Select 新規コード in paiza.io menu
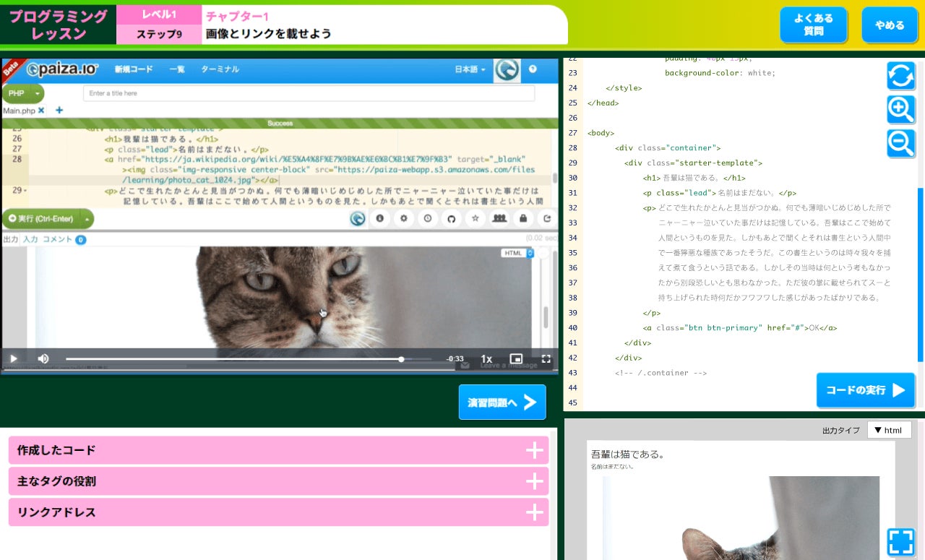The height and width of the screenshot is (560, 925). [x=134, y=69]
